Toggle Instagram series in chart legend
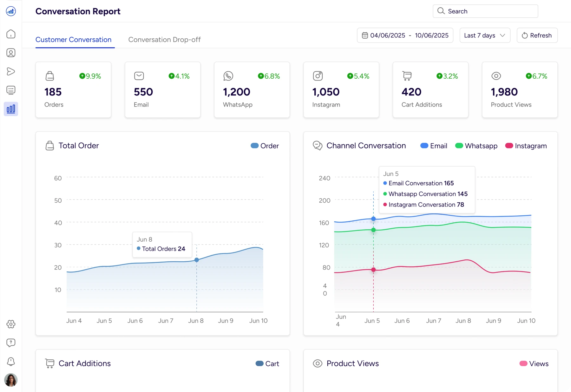The image size is (571, 392). (526, 146)
